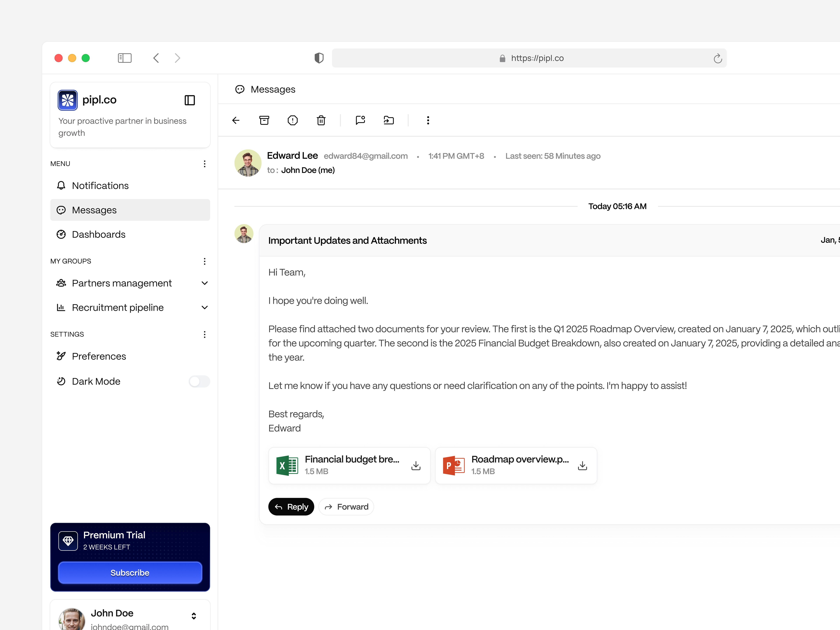Image resolution: width=840 pixels, height=630 pixels.
Task: Click the Subscribe button in Premium Trial
Action: (130, 573)
